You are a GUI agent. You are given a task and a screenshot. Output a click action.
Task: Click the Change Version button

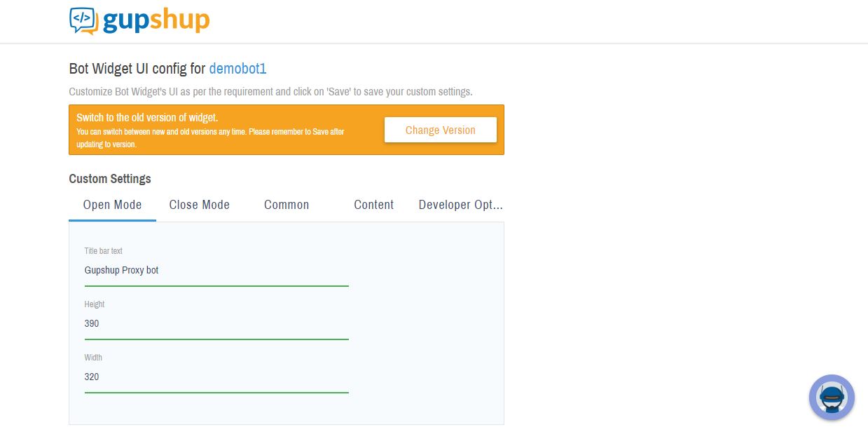point(440,130)
